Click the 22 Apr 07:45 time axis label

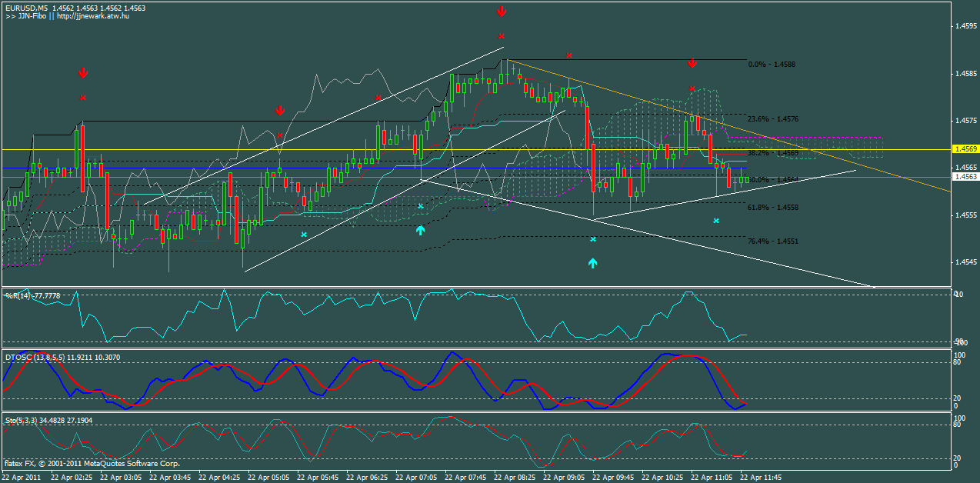click(x=467, y=476)
